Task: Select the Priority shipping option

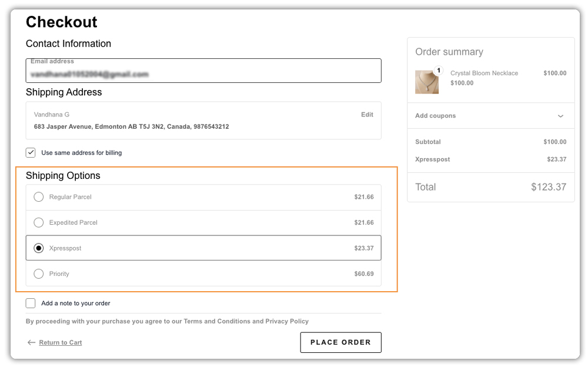Action: coord(38,273)
